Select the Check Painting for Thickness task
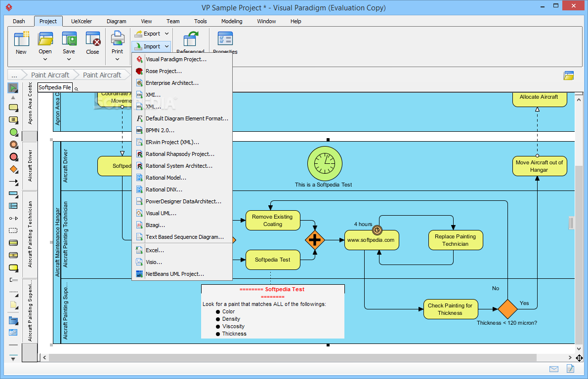 pyautogui.click(x=450, y=309)
